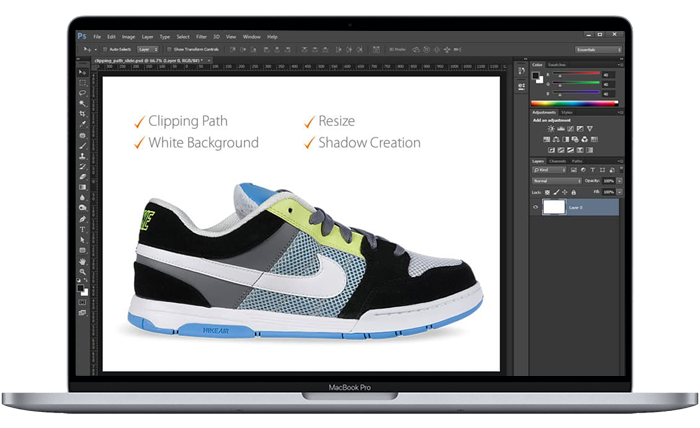Select the Magic Wand tool
The width and height of the screenshot is (700, 428).
(x=83, y=104)
